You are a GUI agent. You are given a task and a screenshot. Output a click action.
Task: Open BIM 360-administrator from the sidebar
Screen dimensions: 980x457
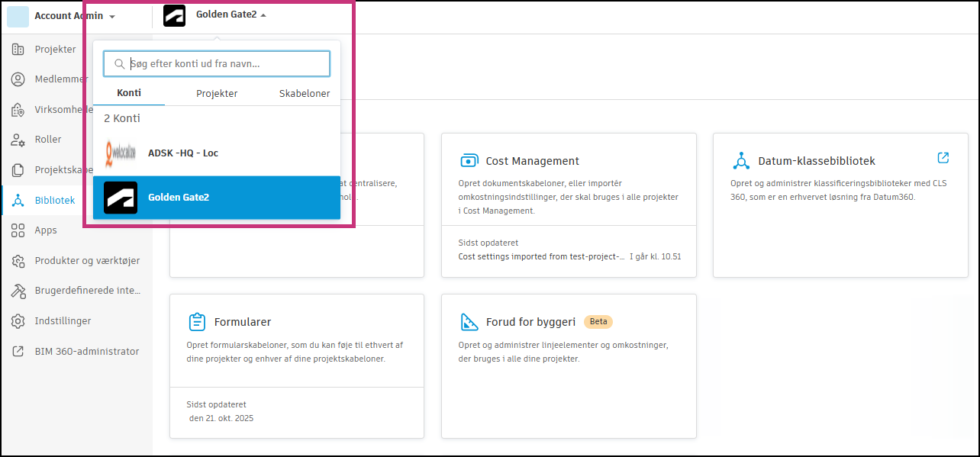[17, 351]
